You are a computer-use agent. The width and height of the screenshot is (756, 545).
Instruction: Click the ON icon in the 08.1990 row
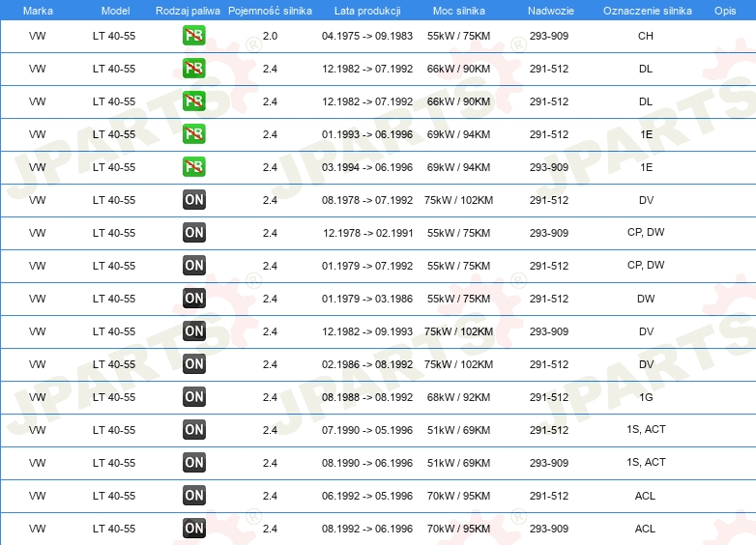coord(193,462)
